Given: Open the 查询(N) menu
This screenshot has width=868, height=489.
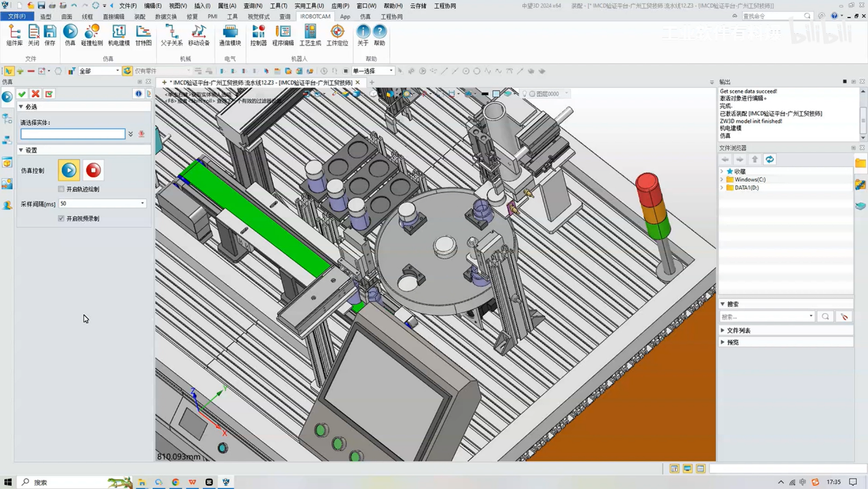Looking at the screenshot, I should (x=253, y=5).
